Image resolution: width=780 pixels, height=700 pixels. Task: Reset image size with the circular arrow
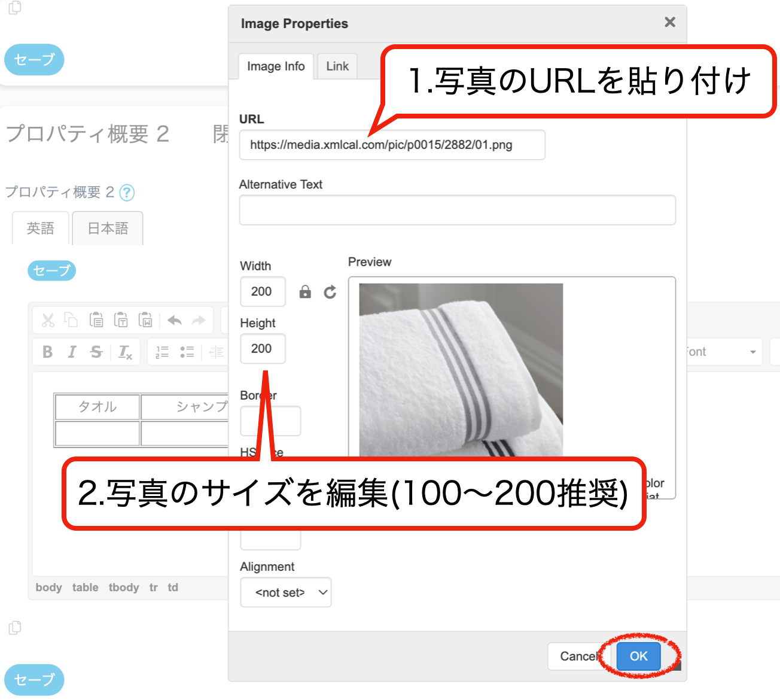(330, 292)
